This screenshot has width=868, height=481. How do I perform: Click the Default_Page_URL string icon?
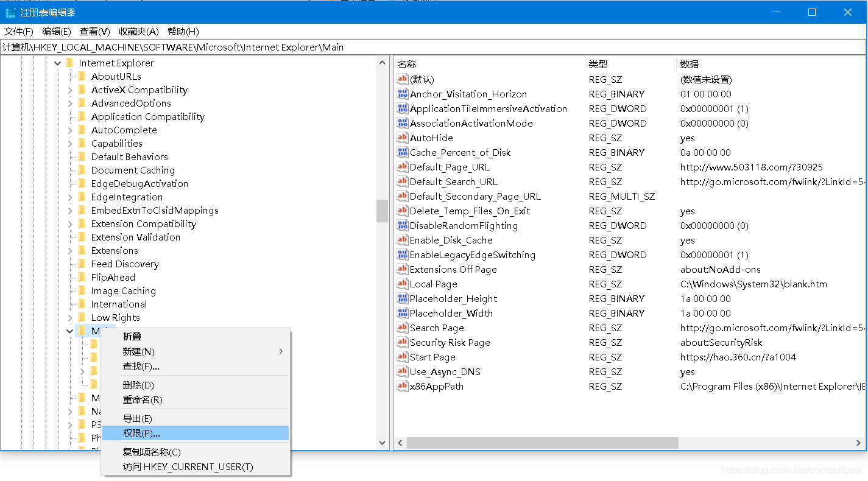point(402,167)
